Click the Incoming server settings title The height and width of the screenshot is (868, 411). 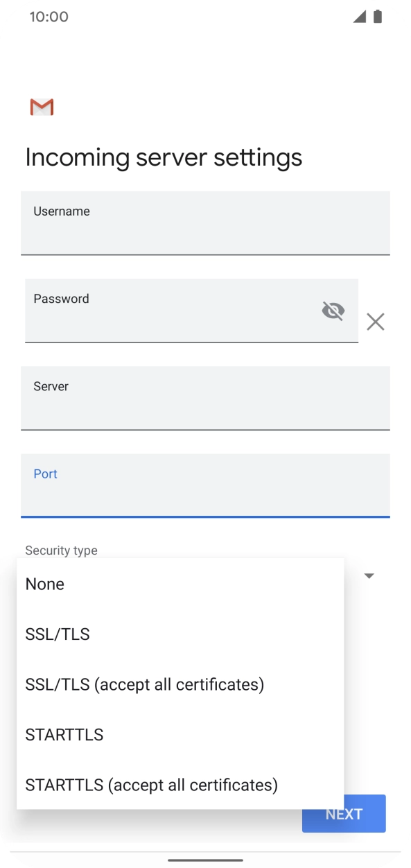click(x=164, y=157)
